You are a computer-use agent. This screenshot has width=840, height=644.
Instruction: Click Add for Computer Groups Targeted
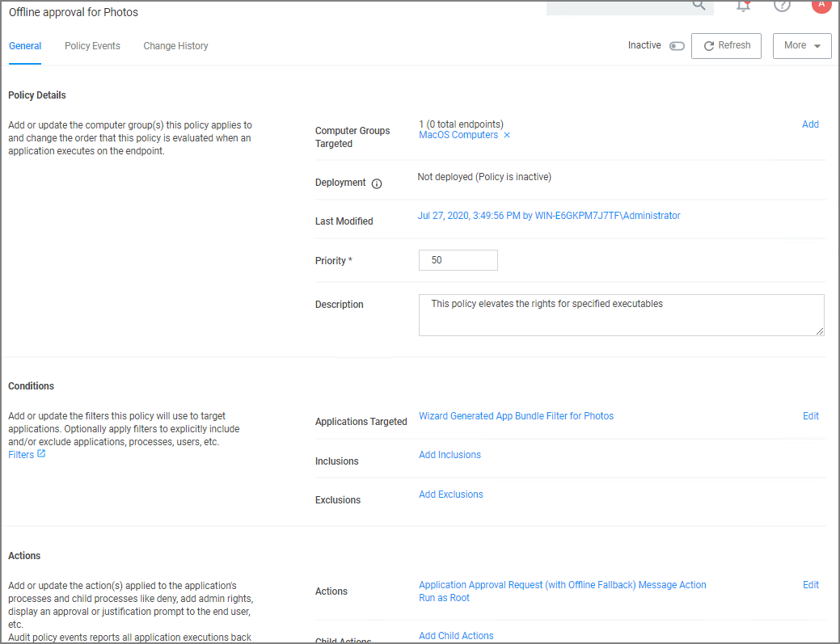coord(810,124)
